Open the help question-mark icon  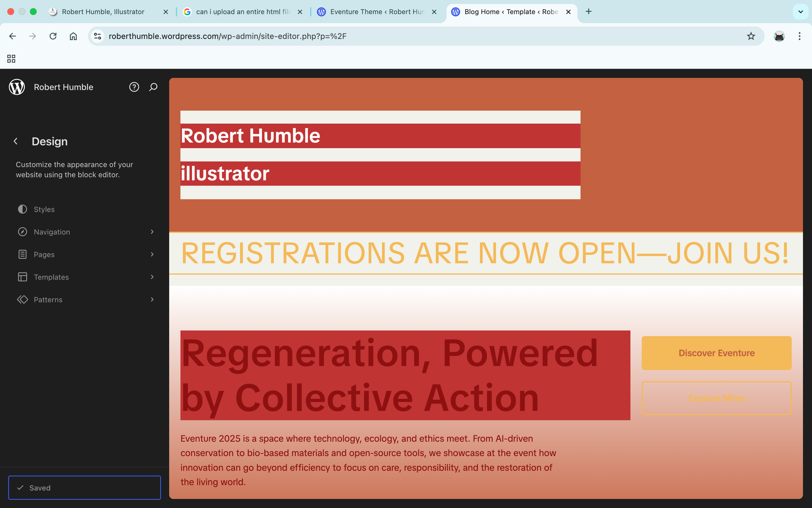tap(134, 87)
